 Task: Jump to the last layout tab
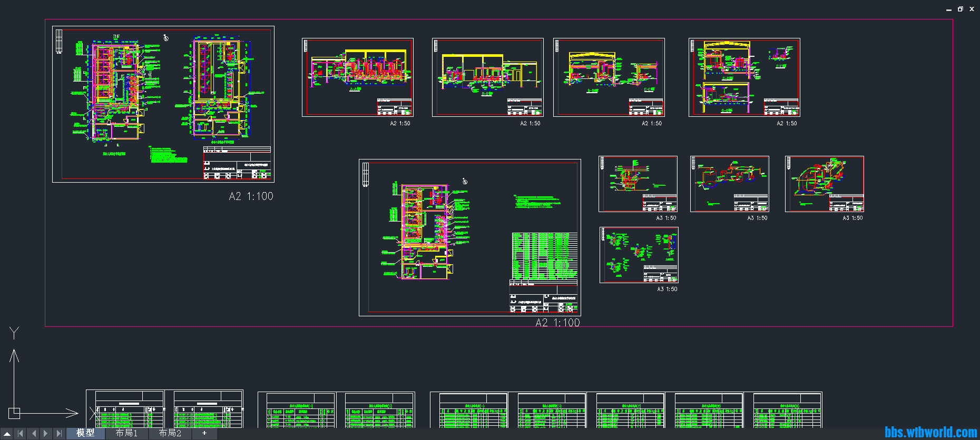click(x=59, y=434)
